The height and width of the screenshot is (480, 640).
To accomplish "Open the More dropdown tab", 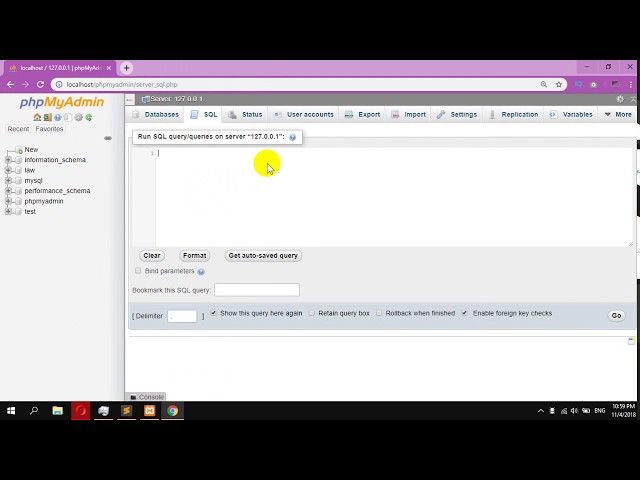I will [x=618, y=115].
